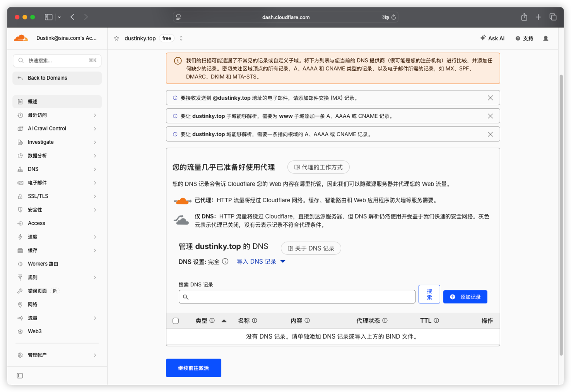Close the www subdomain notification
This screenshot has height=392, width=571.
pos(490,116)
